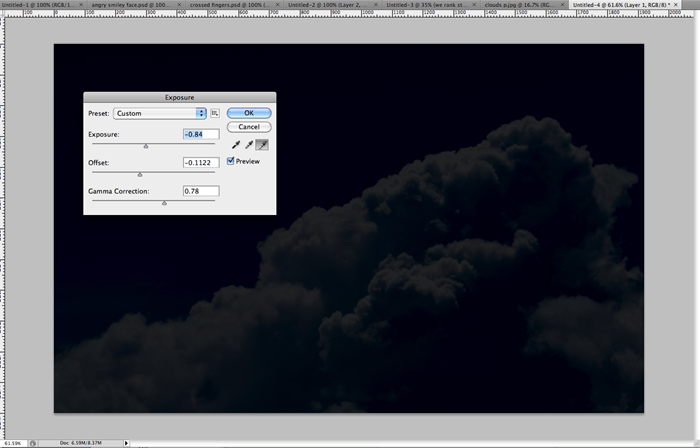The image size is (700, 448).
Task: Switch to the Untitled-1 document tab
Action: tap(38, 4)
